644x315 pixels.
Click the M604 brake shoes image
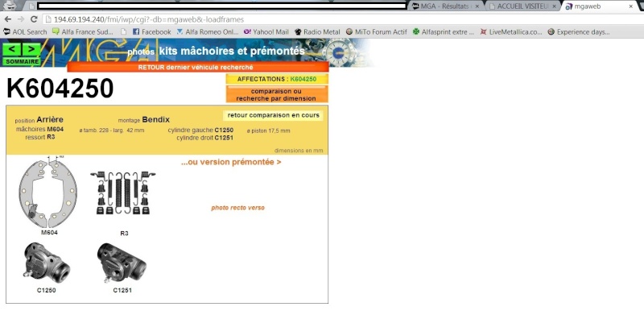click(47, 193)
